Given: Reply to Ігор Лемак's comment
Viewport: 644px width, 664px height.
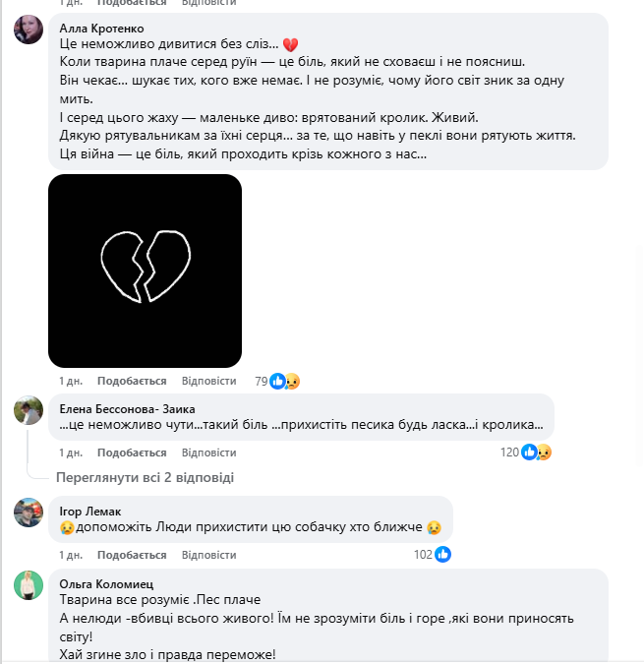Looking at the screenshot, I should (209, 554).
